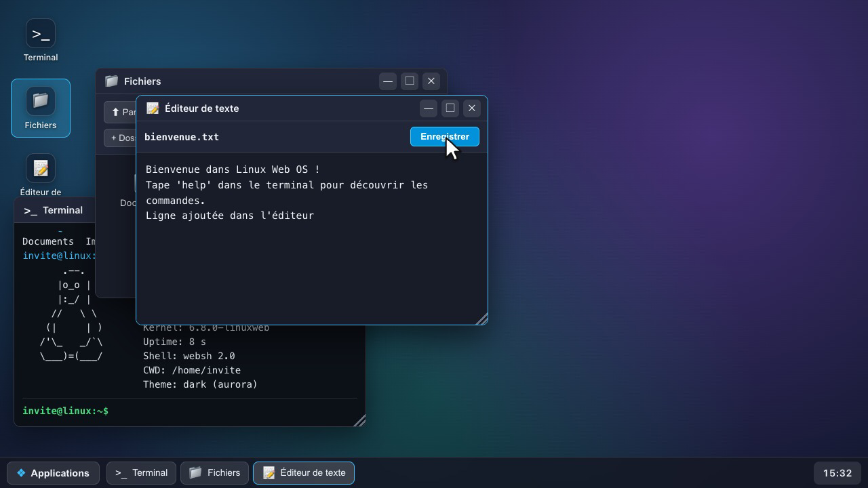The image size is (868, 488).
Task: Open the Fichiers desktop icon
Action: click(41, 108)
